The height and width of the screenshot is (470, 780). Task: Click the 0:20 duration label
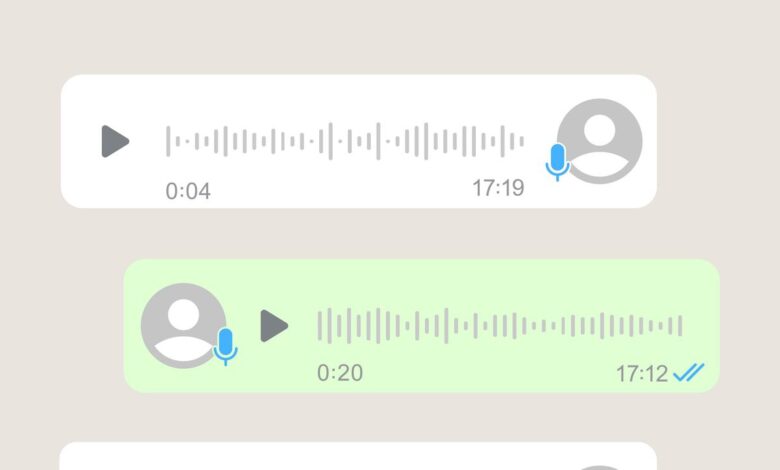[x=340, y=373]
